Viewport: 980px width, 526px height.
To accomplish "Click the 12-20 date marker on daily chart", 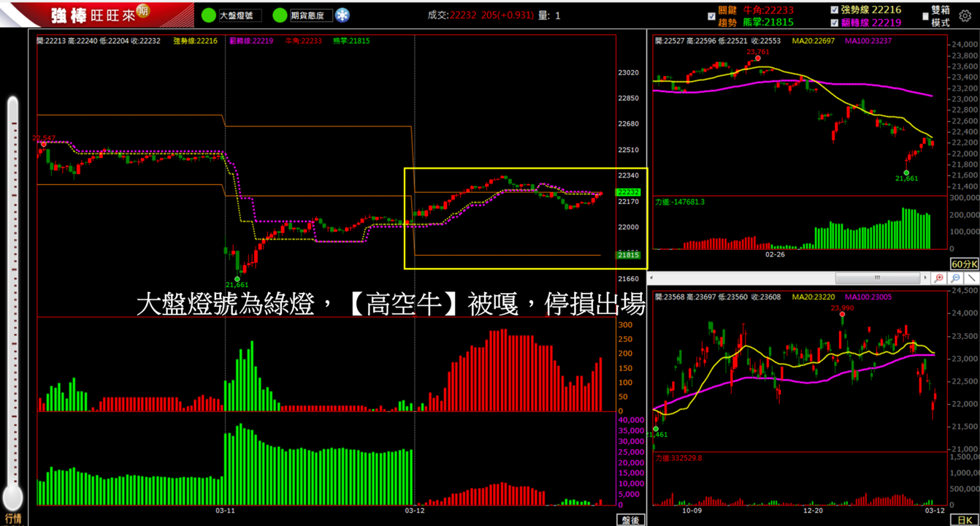I will pos(814,510).
